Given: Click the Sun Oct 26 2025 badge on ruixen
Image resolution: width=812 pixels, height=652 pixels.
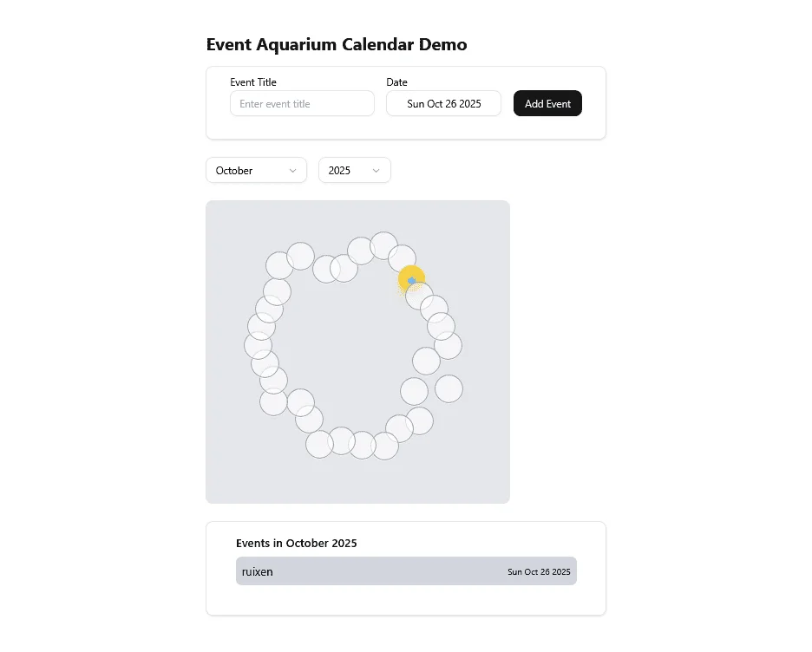Looking at the screenshot, I should tap(539, 571).
